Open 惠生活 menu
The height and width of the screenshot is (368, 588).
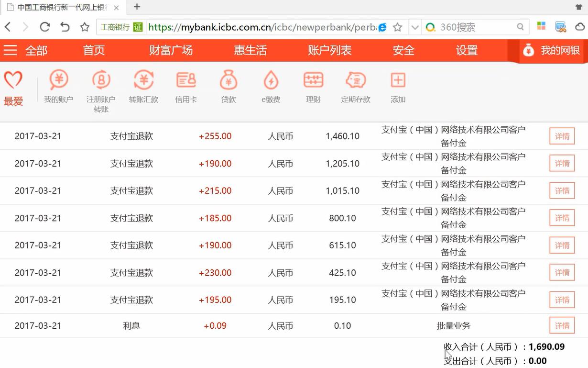pyautogui.click(x=250, y=50)
